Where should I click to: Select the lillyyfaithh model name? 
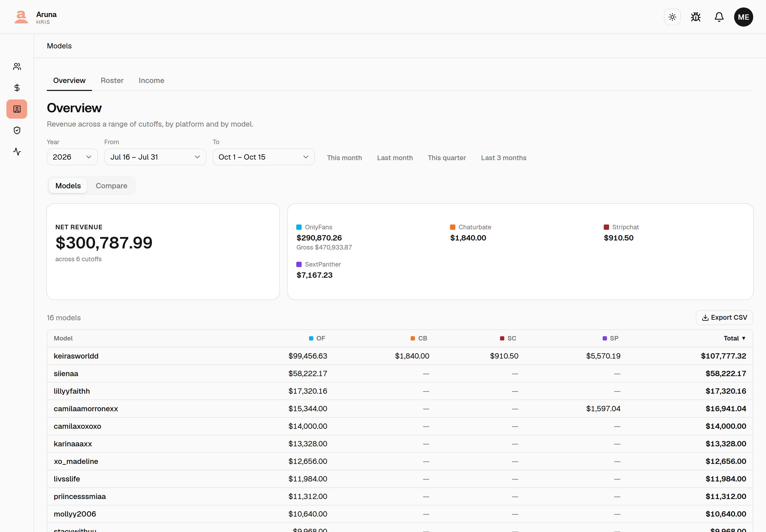click(72, 391)
